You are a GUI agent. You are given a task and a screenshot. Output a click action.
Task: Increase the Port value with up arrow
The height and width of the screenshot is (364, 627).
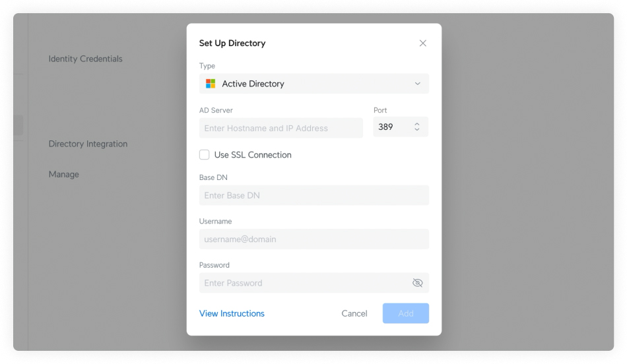[x=416, y=124]
